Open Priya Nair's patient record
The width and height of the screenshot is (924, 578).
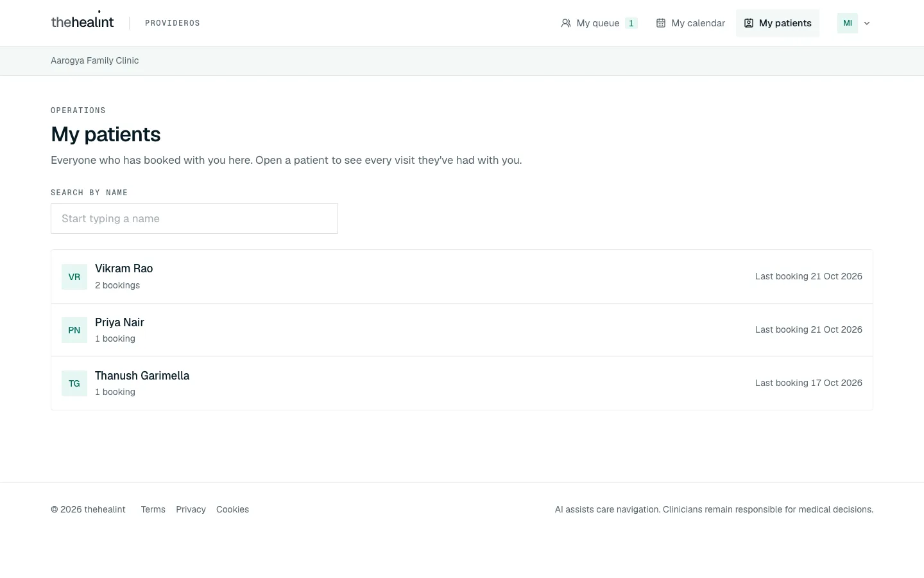[x=462, y=330]
